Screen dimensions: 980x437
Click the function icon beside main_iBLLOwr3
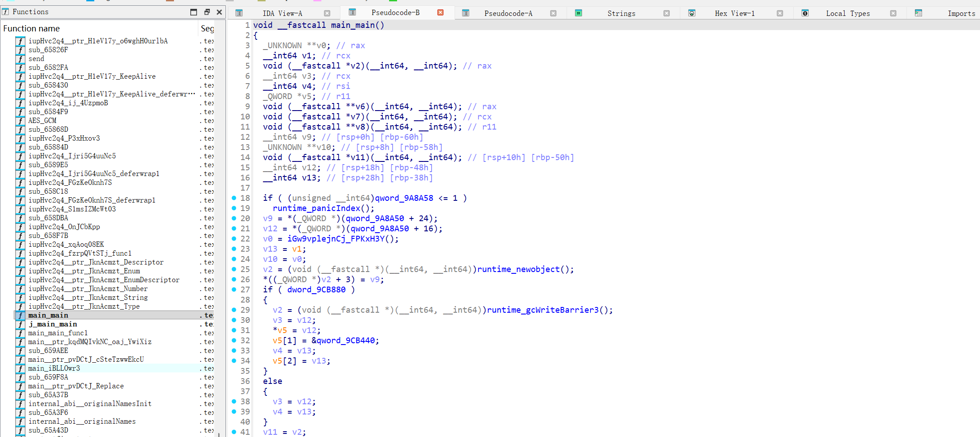[x=20, y=368]
